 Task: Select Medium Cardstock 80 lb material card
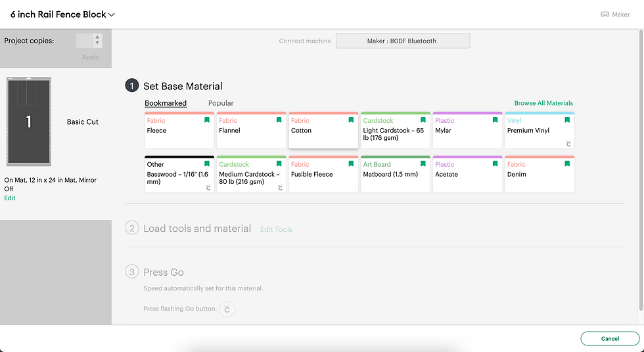[x=251, y=174]
